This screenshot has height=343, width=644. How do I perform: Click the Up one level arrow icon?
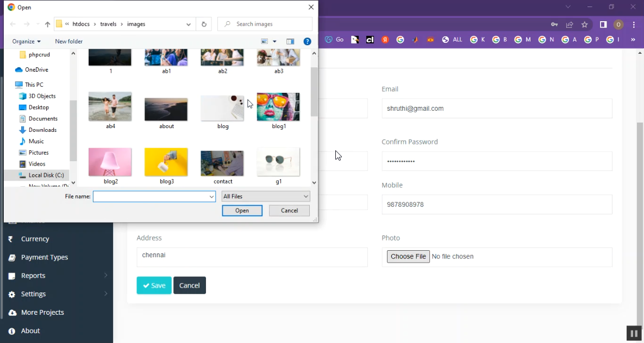point(47,24)
